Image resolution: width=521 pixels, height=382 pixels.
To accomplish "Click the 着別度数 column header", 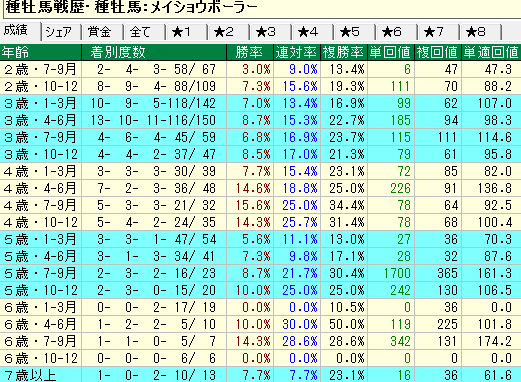I will [154, 52].
